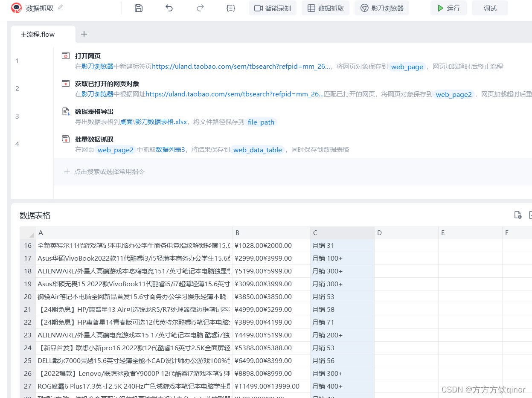Edit the project name with pencil icon

[x=61, y=8]
